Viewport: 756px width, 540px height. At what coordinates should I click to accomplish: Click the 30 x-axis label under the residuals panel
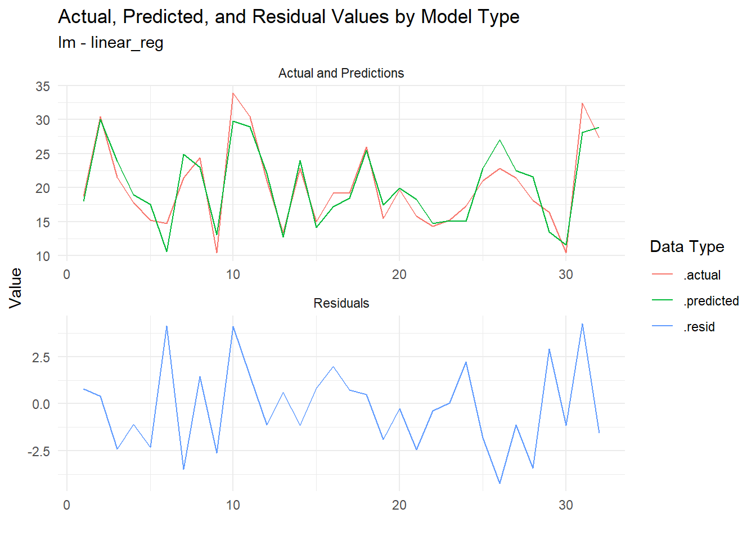pos(565,505)
